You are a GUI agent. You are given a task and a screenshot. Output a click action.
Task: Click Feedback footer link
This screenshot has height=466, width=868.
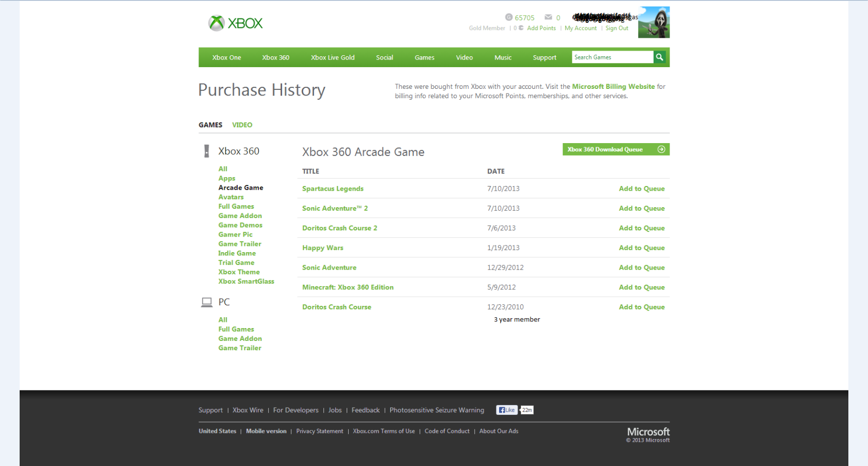coord(366,410)
